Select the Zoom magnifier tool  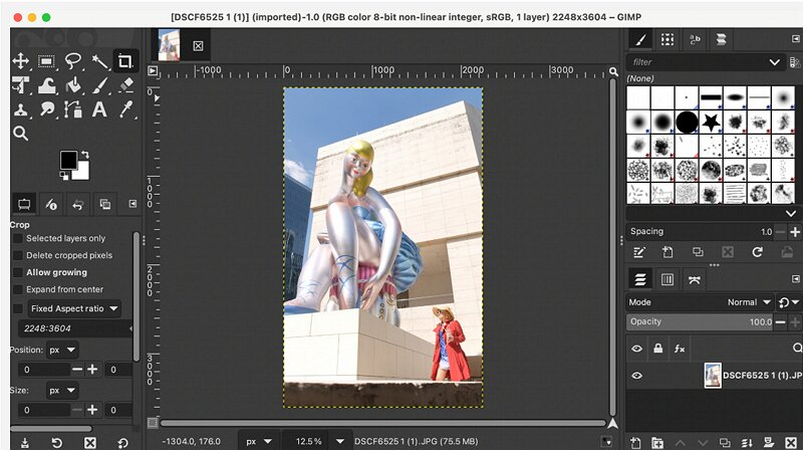(20, 134)
